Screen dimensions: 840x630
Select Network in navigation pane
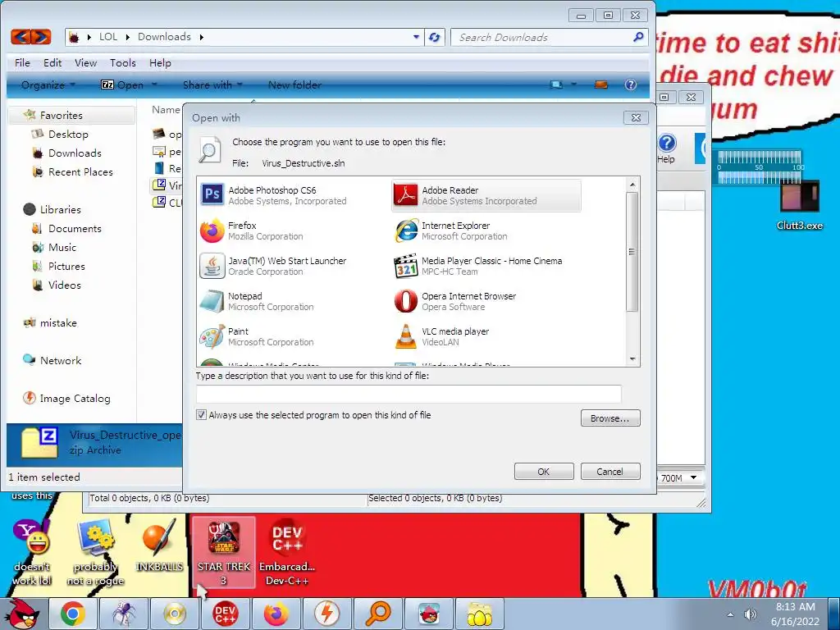[x=61, y=360]
